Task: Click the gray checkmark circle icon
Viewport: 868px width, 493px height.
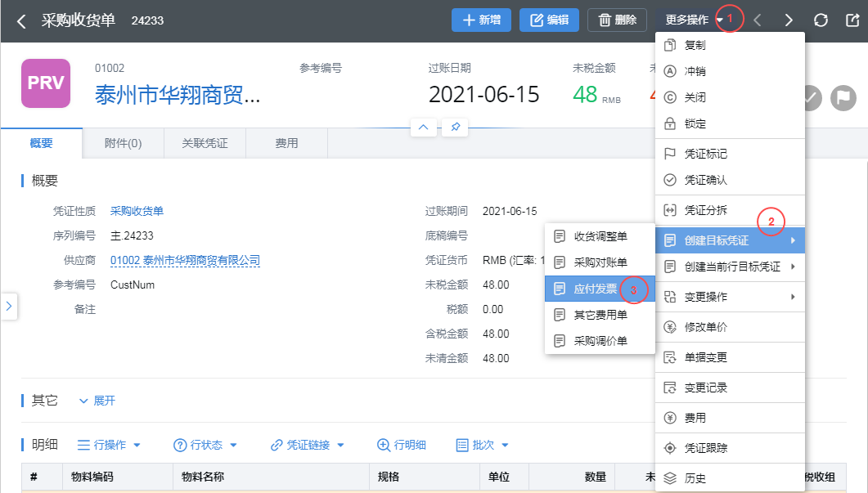Action: 810,97
